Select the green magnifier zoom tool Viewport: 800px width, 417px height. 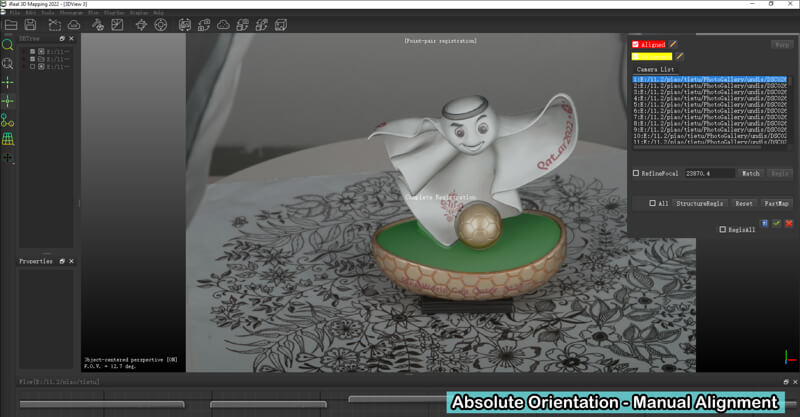point(8,45)
